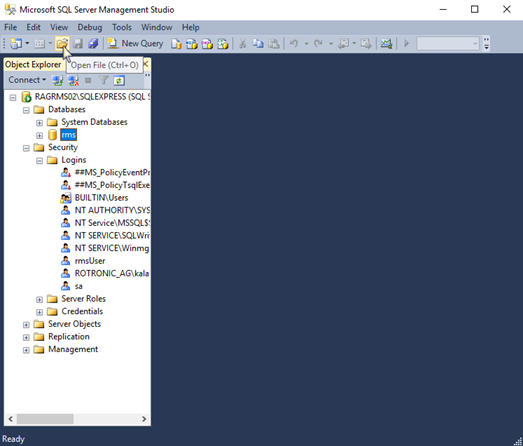Click the Open File folder icon
The width and height of the screenshot is (523, 446).
(62, 44)
